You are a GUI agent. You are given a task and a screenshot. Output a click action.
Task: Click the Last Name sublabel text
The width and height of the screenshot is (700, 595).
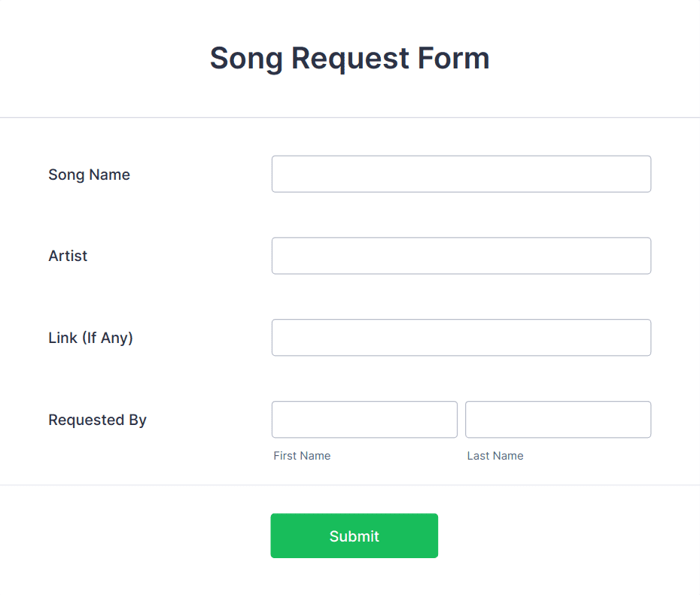click(x=495, y=455)
